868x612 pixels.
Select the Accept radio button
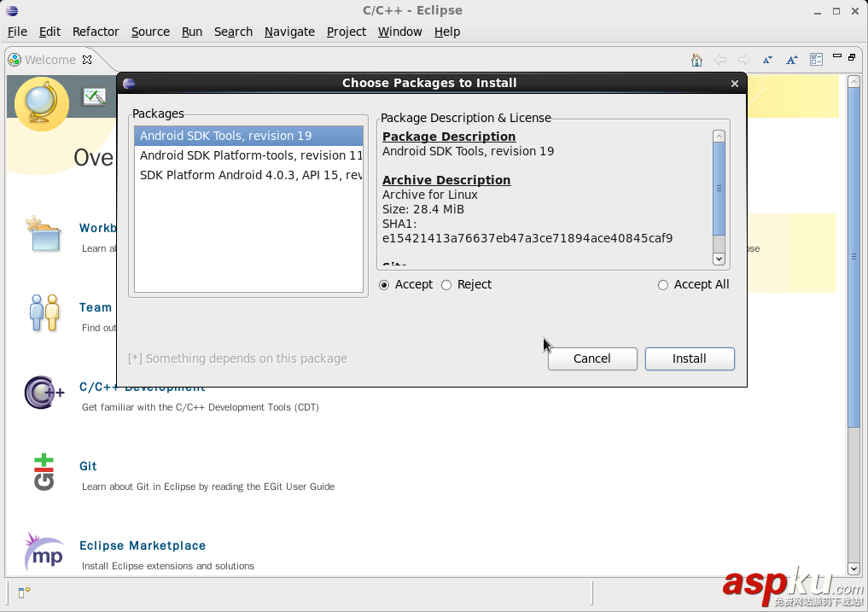coord(384,285)
